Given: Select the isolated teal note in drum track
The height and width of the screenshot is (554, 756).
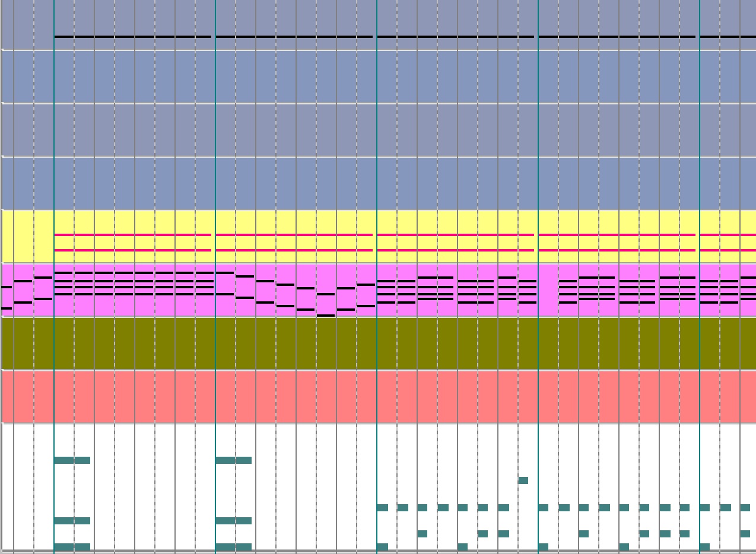Looking at the screenshot, I should click(x=523, y=480).
